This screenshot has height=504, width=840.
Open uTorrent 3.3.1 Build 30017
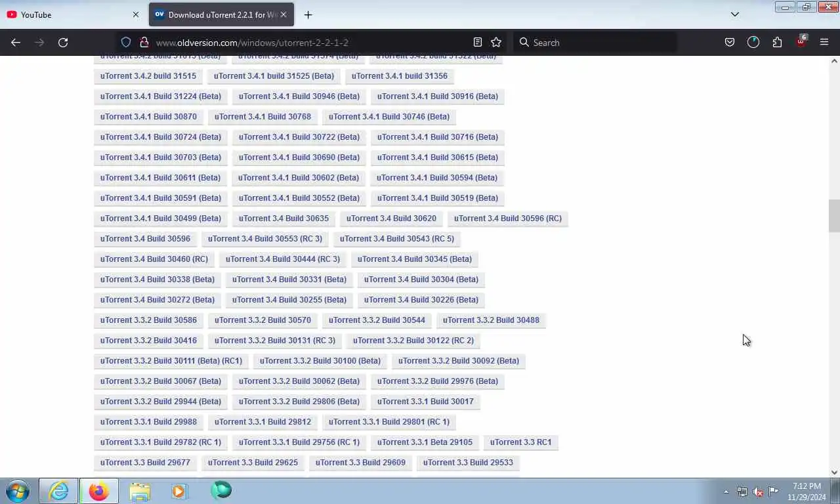click(425, 402)
